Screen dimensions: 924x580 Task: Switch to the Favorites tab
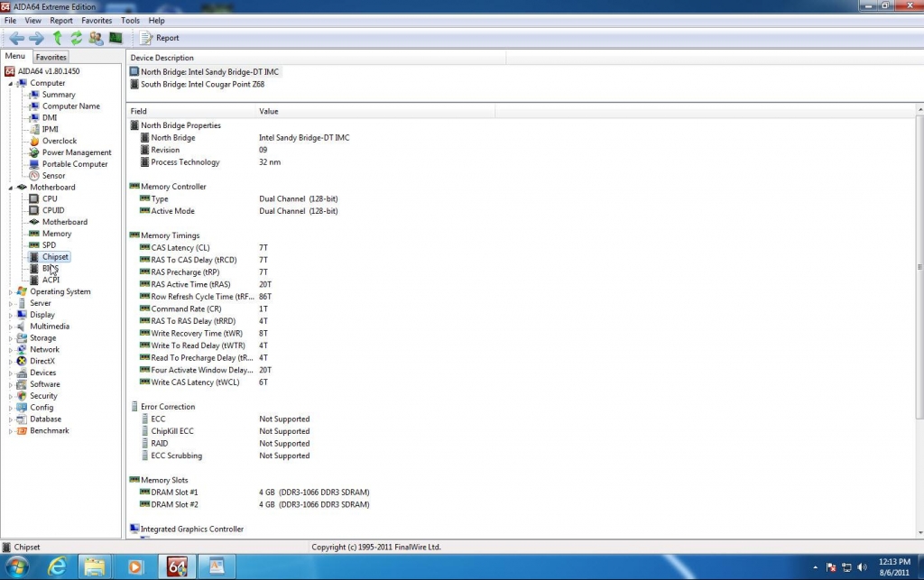click(51, 57)
